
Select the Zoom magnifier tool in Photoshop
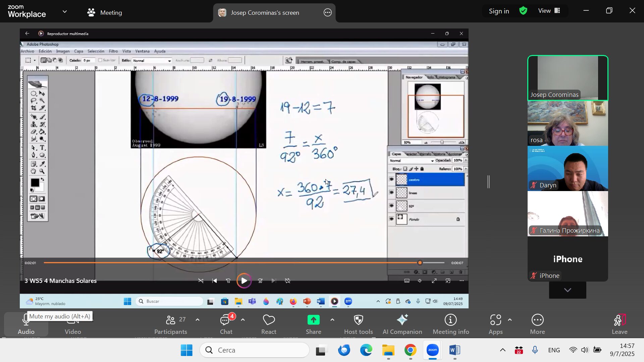click(42, 171)
